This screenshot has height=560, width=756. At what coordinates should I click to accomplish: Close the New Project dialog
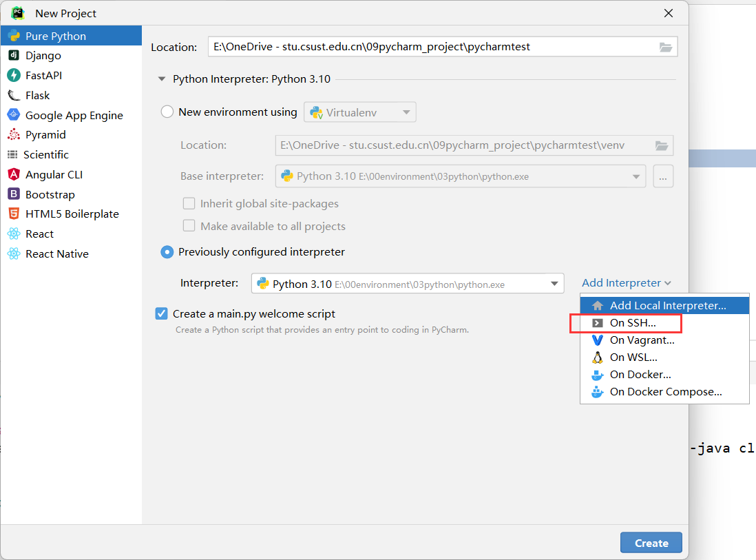pos(669,14)
